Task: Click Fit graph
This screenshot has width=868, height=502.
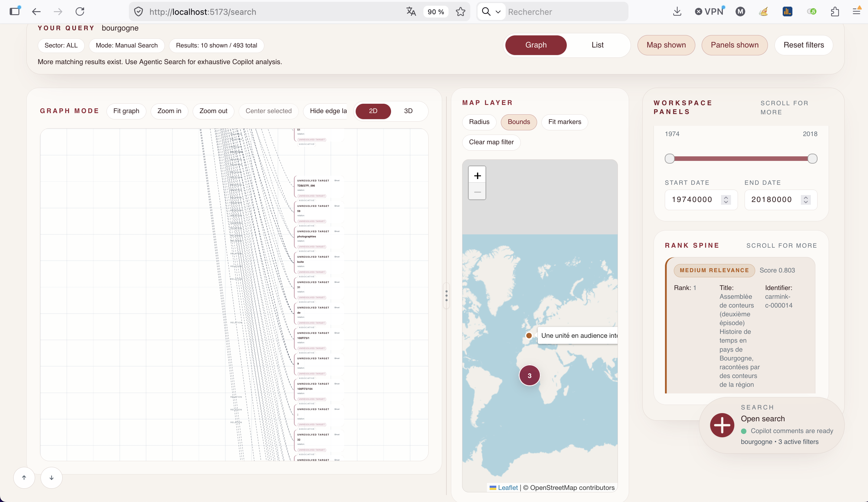Action: (x=126, y=111)
